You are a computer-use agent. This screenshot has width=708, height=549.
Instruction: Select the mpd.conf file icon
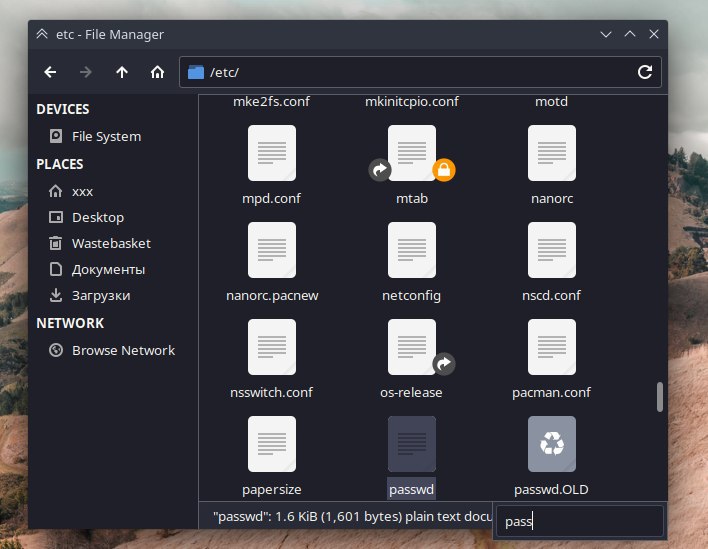point(272,153)
